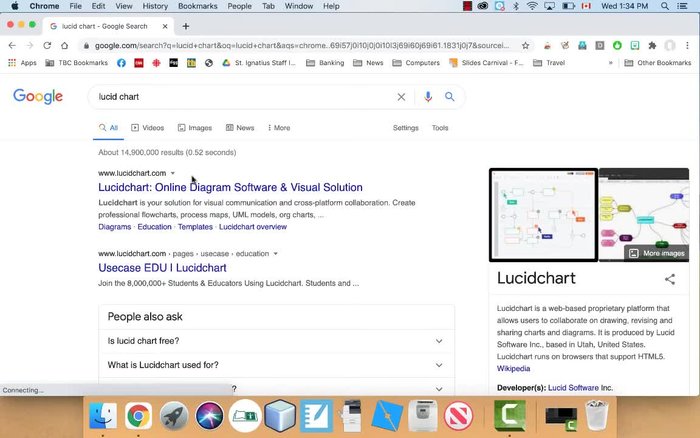
Task: Open first Lucidchart diagram thumbnail
Action: [x=543, y=215]
